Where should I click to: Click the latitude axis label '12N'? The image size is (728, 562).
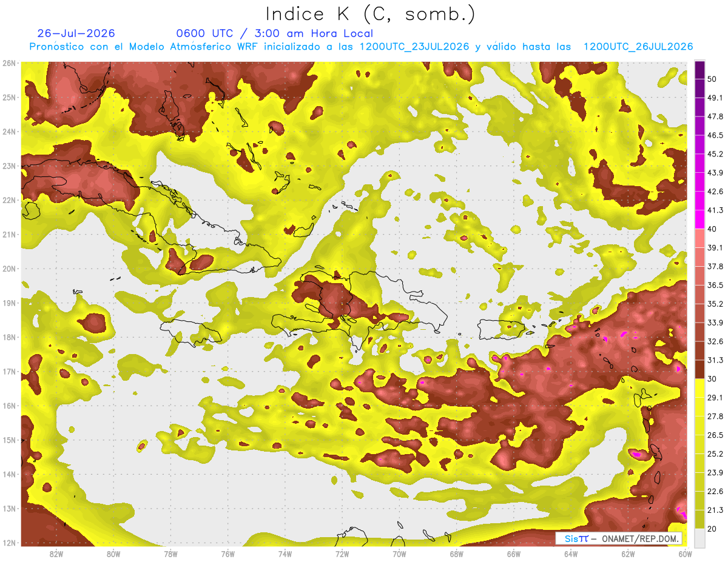click(x=8, y=543)
